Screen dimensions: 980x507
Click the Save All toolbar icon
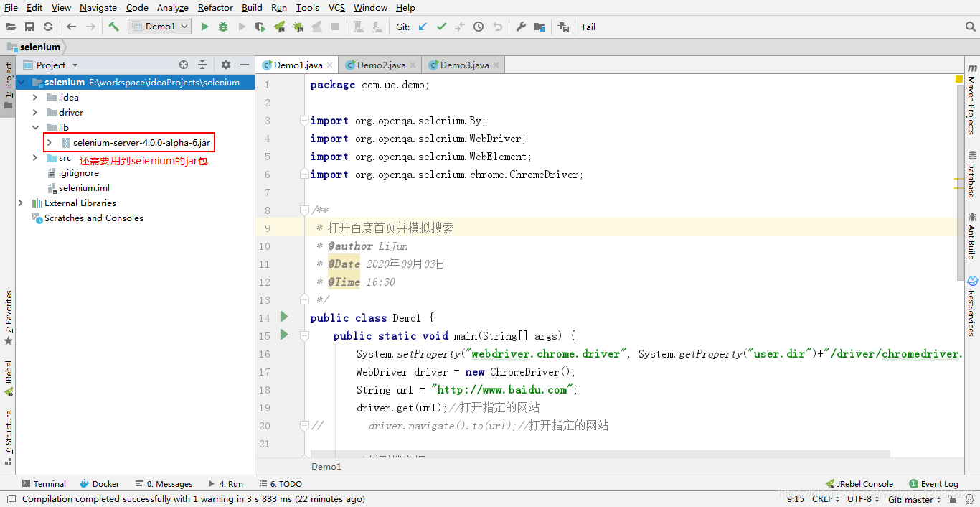(x=29, y=27)
